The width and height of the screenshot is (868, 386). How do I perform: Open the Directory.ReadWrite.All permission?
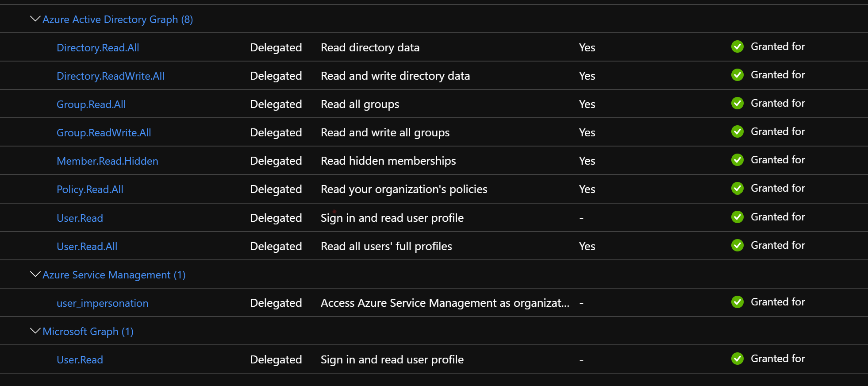(x=111, y=76)
